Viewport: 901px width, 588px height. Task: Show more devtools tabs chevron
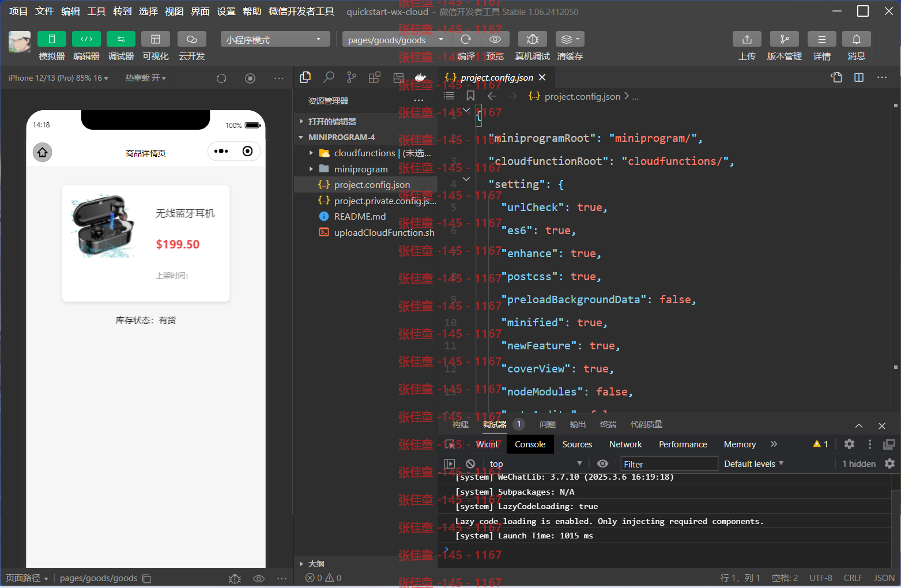(774, 444)
